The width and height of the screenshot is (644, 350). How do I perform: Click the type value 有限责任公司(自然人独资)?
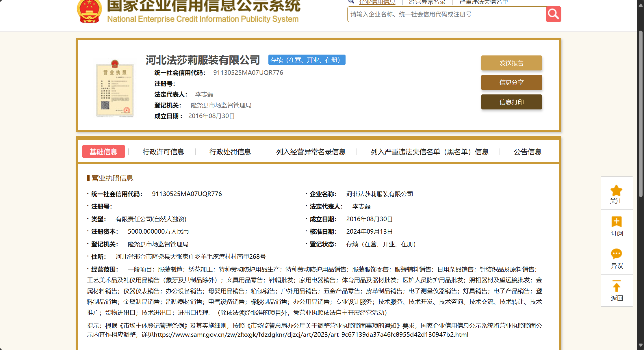point(151,219)
